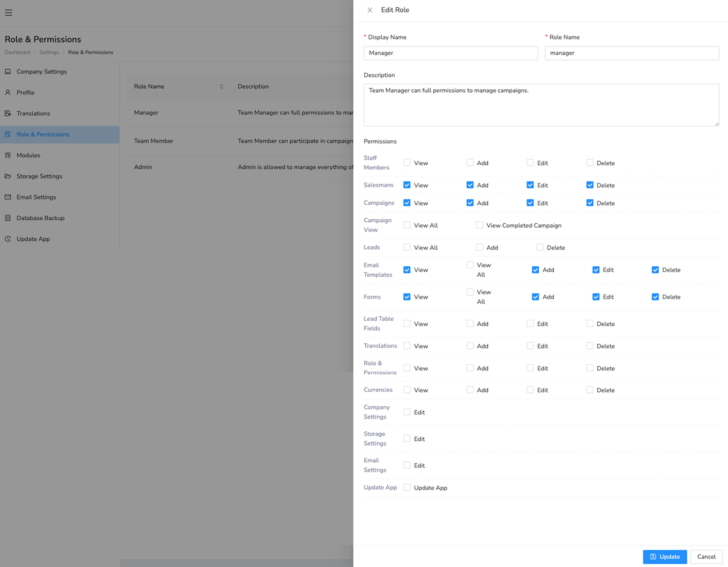Open Update App page

tap(60, 239)
